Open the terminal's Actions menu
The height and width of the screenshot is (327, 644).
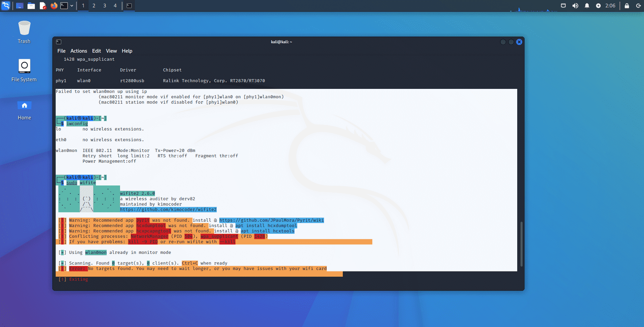click(x=78, y=51)
